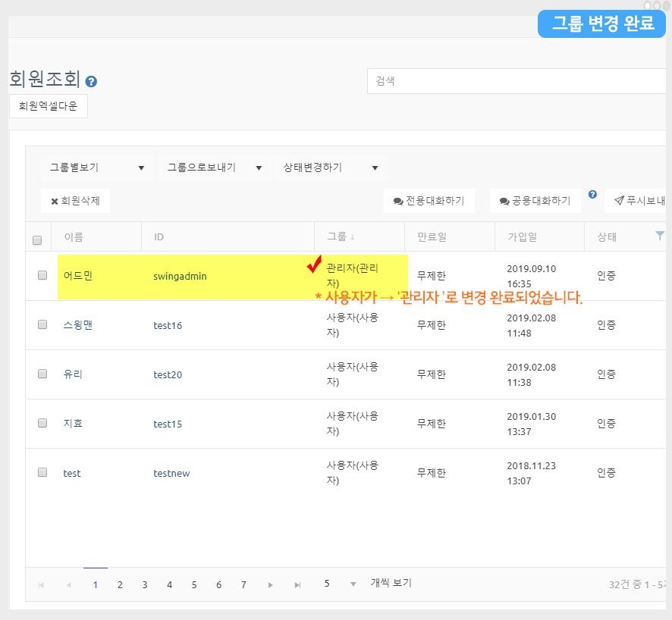Viewport: 672px width, 620px height.
Task: Open the test20 member ID link
Action: 168,374
